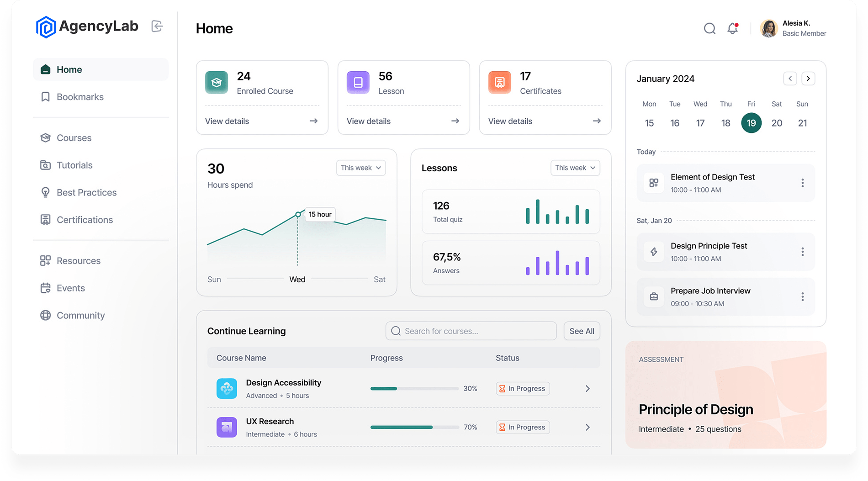The width and height of the screenshot is (868, 481).
Task: Open View details for Certificates
Action: point(510,121)
